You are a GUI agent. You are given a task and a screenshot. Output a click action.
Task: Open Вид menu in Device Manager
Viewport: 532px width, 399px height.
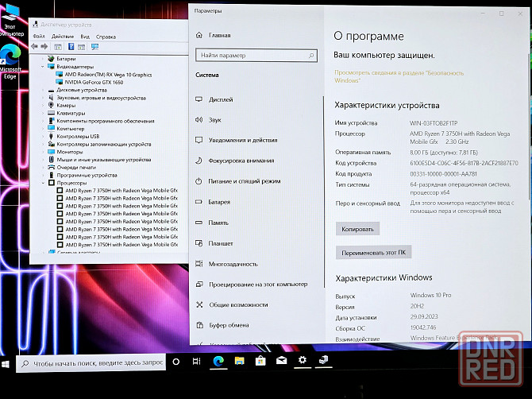(x=85, y=37)
